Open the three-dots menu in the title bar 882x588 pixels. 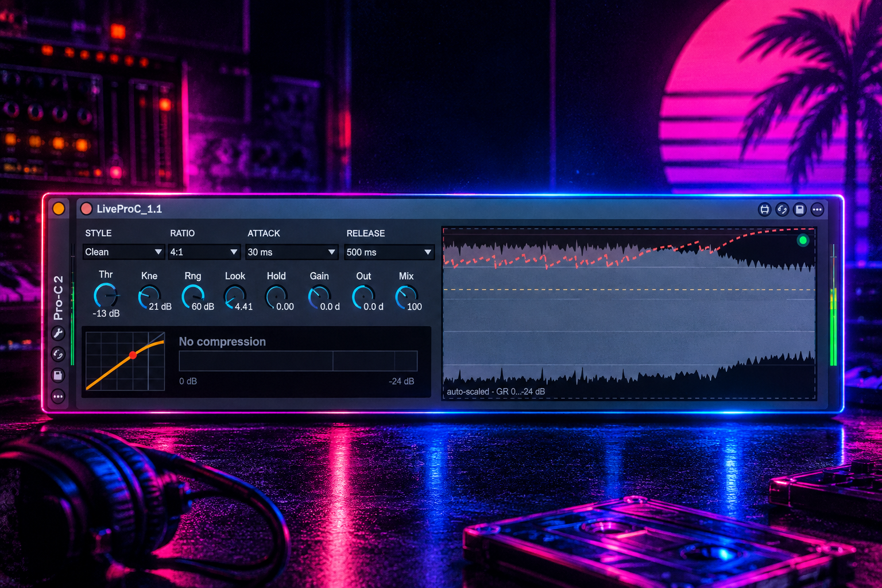[817, 210]
